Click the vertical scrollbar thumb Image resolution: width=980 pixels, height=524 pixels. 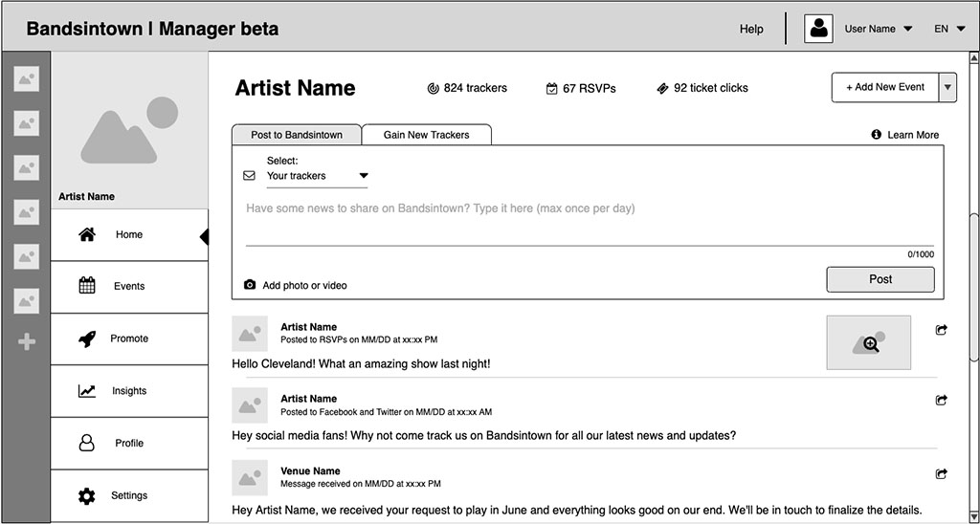click(x=973, y=287)
